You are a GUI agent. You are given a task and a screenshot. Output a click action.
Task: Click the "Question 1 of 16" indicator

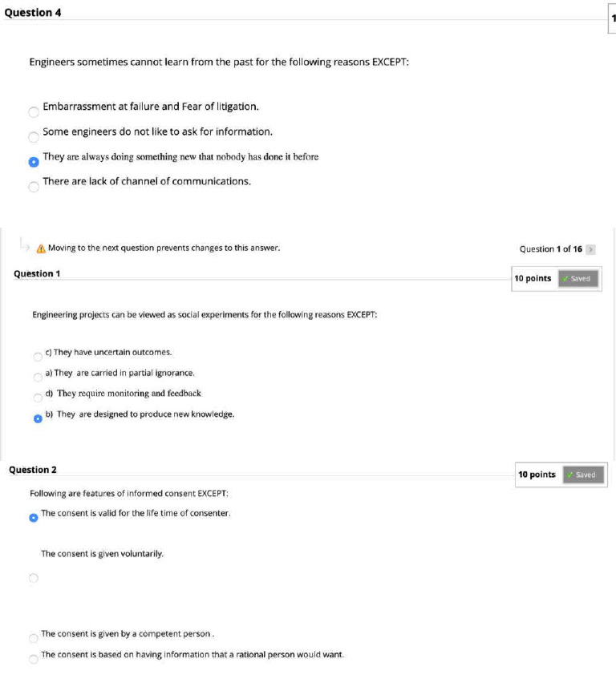click(x=550, y=249)
